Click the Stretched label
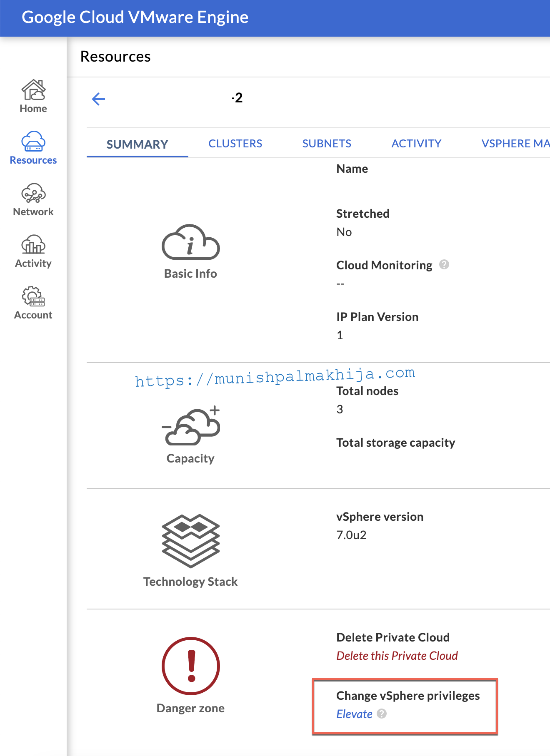 363,214
